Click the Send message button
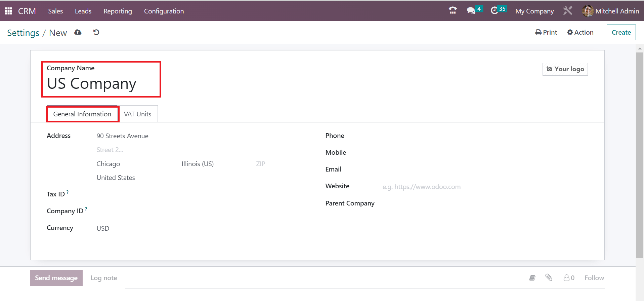The height and width of the screenshot is (301, 644). tap(56, 278)
